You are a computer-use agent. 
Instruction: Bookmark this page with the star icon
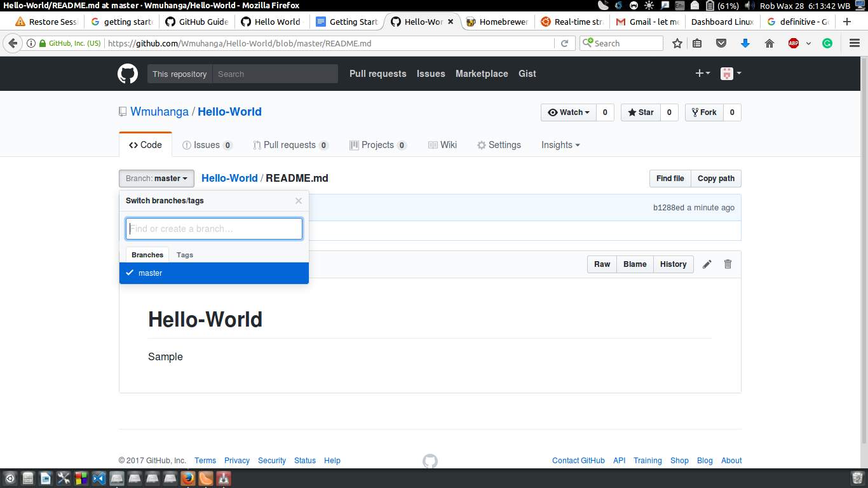coord(677,43)
